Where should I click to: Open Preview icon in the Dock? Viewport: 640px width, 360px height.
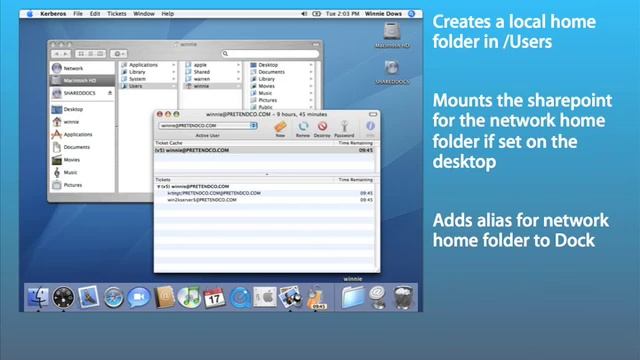[x=290, y=297]
